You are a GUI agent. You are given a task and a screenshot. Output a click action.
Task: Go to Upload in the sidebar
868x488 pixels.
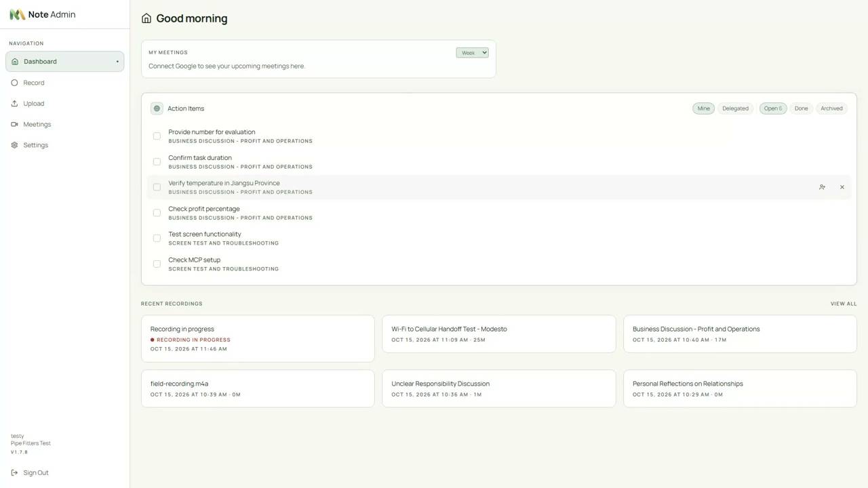(65, 104)
